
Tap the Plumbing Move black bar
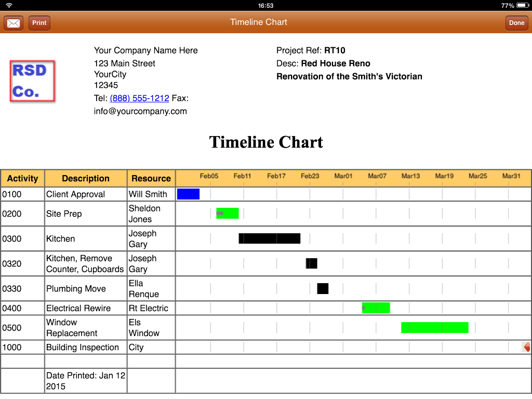point(323,289)
